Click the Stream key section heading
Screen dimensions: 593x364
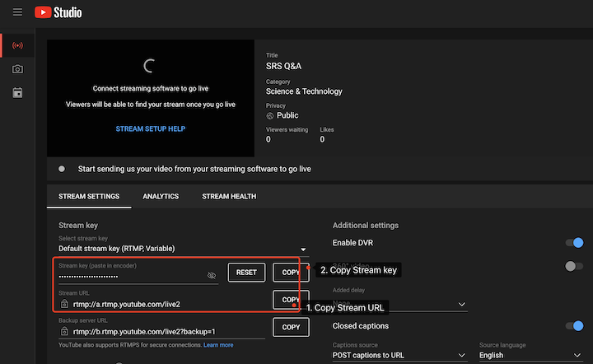tap(78, 226)
